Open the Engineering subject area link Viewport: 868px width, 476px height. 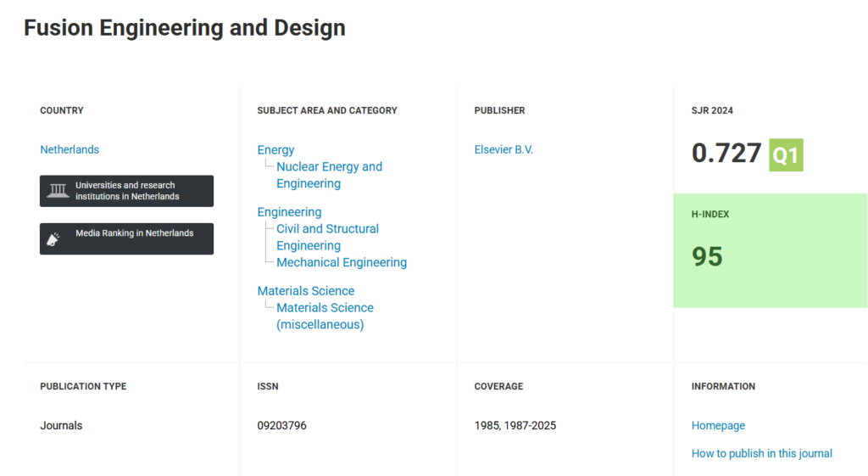[289, 211]
